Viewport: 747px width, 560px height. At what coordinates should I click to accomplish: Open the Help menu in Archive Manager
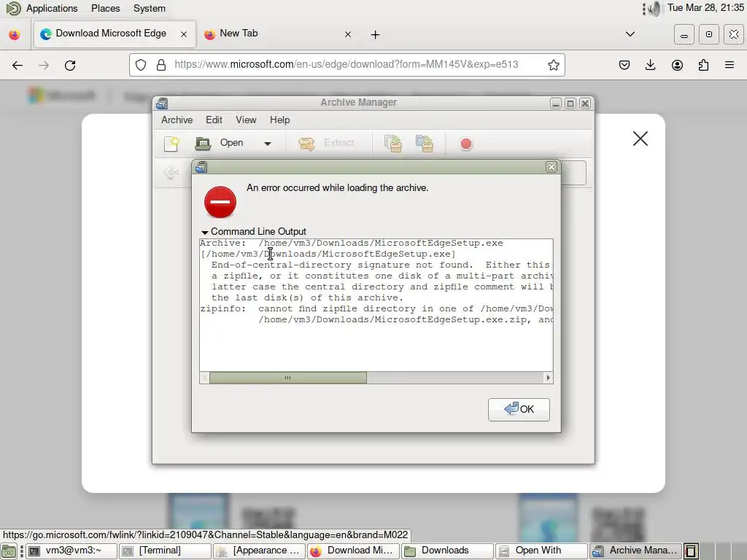pos(279,120)
